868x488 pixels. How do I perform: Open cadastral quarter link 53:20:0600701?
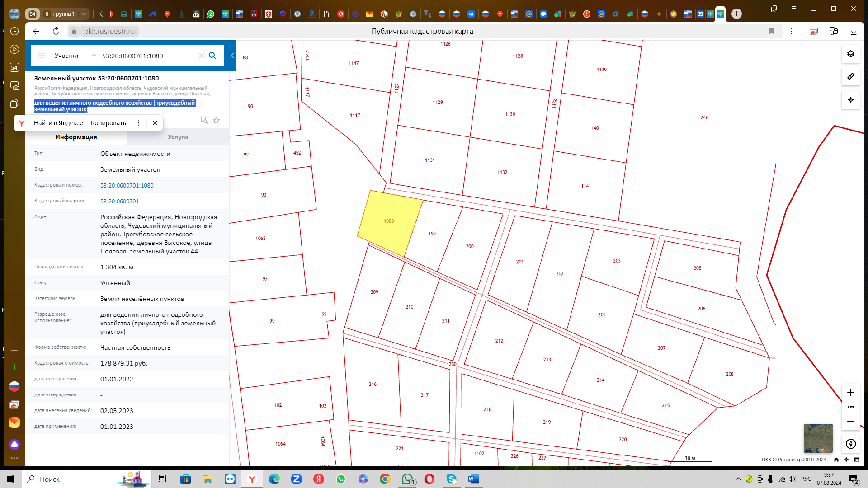[x=119, y=201]
